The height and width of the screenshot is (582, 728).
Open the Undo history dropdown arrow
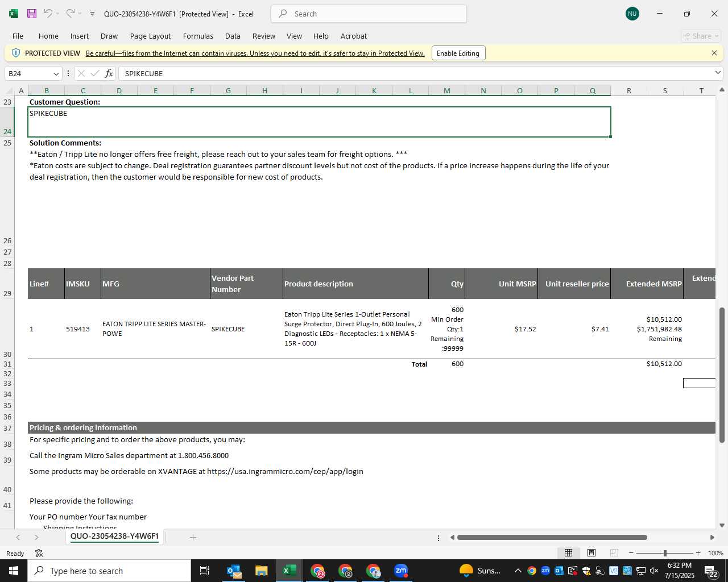[57, 14]
